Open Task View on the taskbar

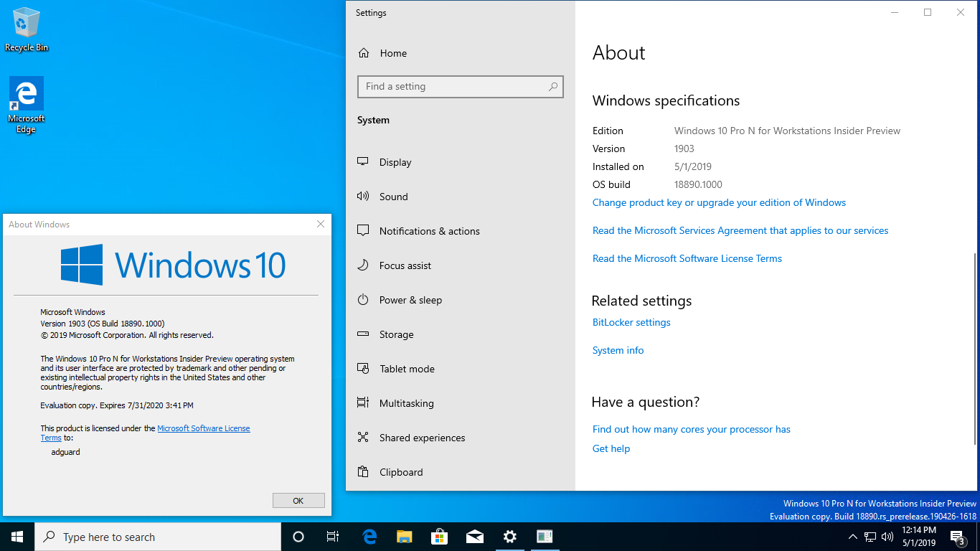pos(333,537)
